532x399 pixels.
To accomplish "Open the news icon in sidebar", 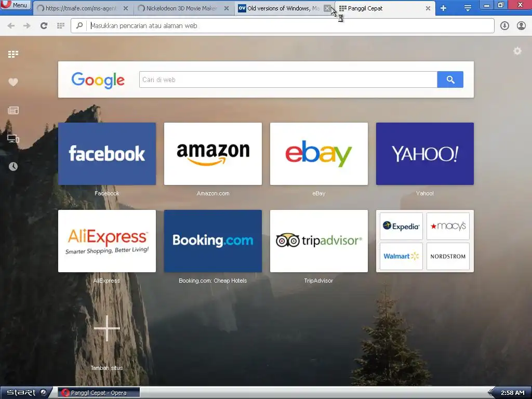I will click(x=13, y=110).
